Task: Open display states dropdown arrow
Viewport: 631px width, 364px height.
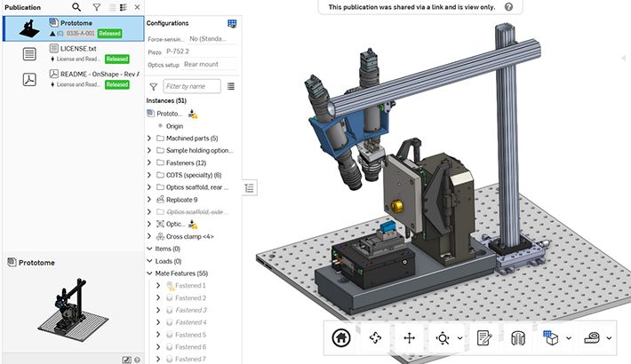Action: click(x=569, y=338)
